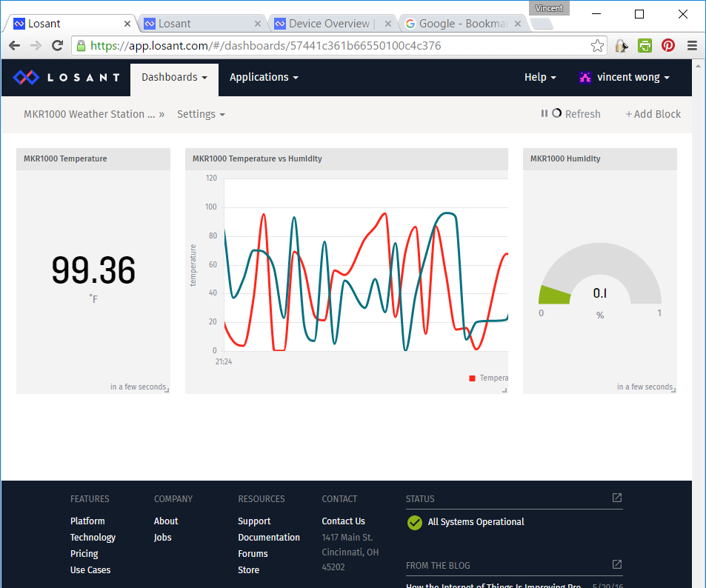The width and height of the screenshot is (706, 588).
Task: Click the resize handle of Temperature block
Action: (167, 390)
